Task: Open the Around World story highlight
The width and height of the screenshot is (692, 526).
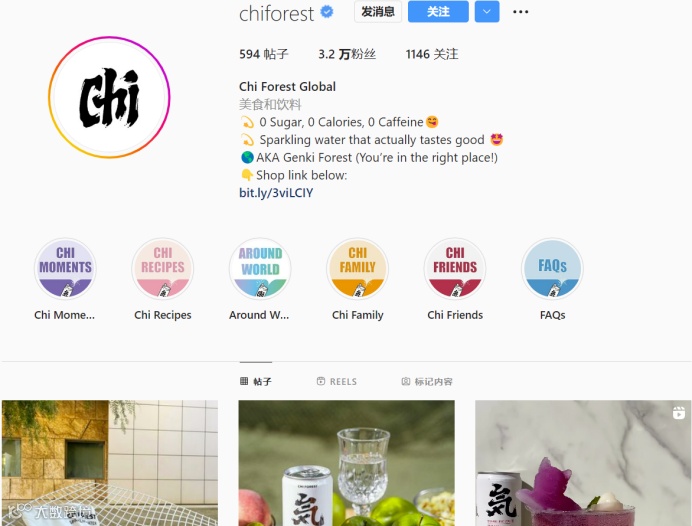Action: [x=260, y=269]
